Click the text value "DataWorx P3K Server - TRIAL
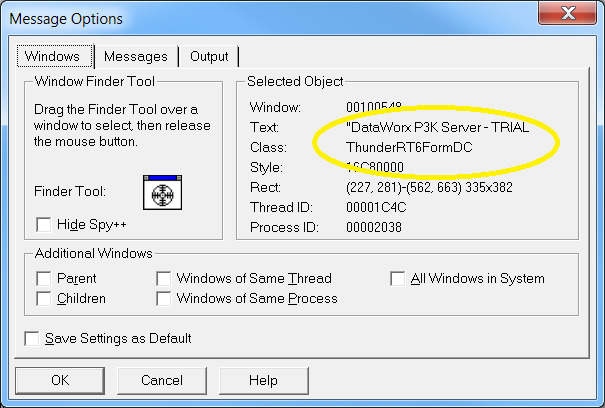This screenshot has height=408, width=605. [438, 127]
